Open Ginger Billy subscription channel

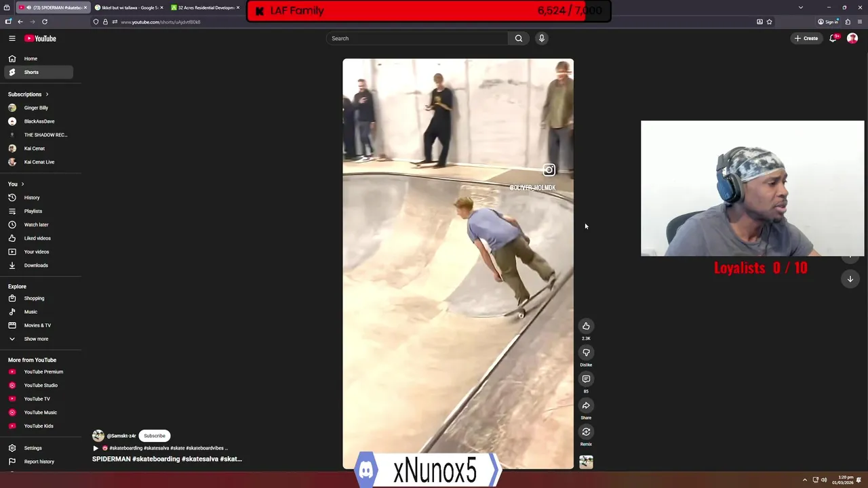39,108
